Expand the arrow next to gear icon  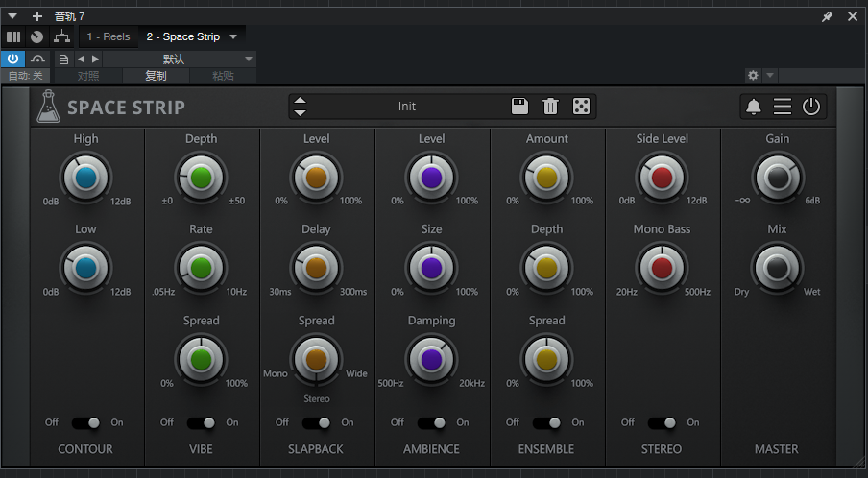769,75
